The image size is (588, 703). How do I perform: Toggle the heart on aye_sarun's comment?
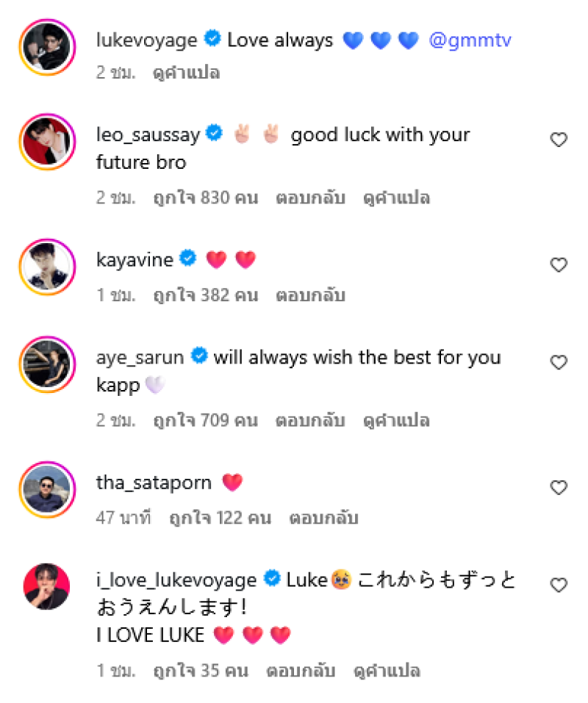(559, 362)
